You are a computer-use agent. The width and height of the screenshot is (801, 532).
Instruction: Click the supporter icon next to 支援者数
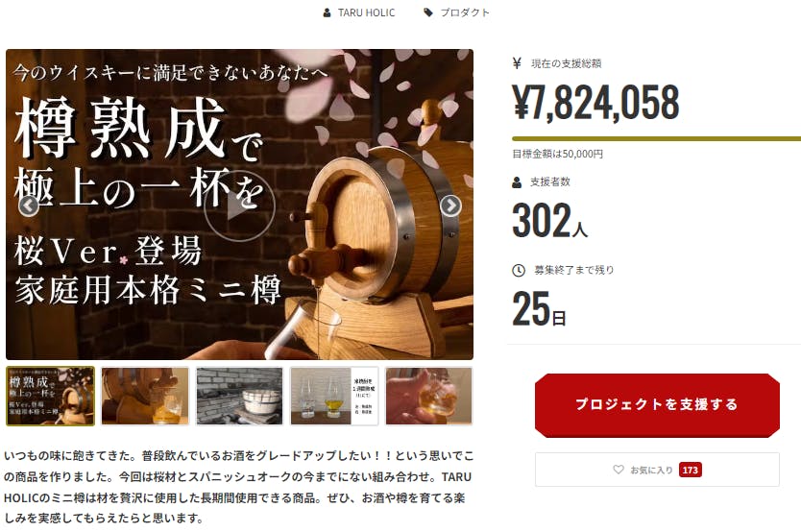point(517,181)
